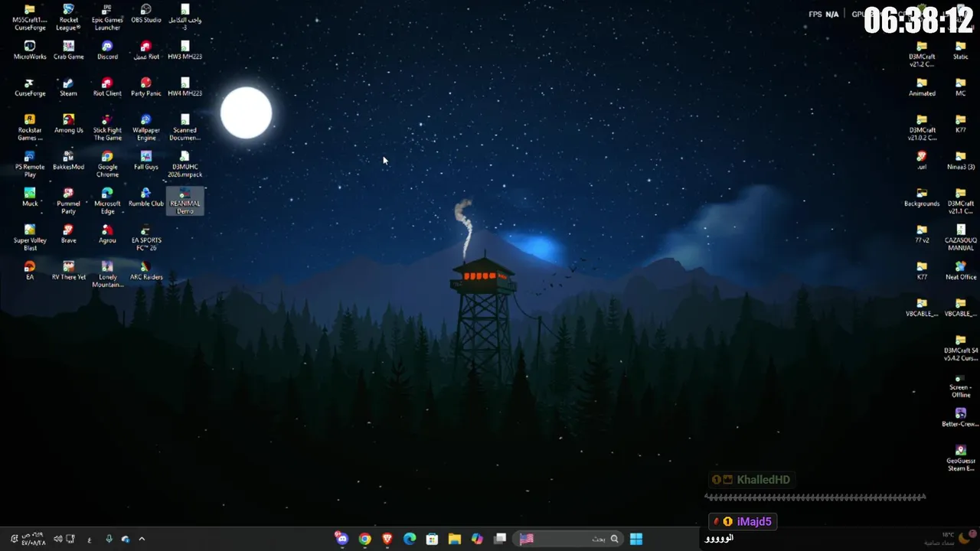980x551 pixels.
Task: Select the Fall Guys icon
Action: click(x=146, y=161)
